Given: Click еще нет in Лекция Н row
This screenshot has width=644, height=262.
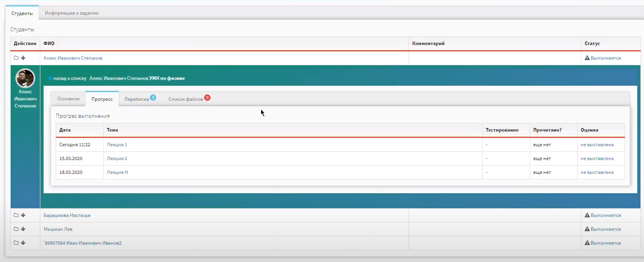Looking at the screenshot, I should click(x=542, y=172).
